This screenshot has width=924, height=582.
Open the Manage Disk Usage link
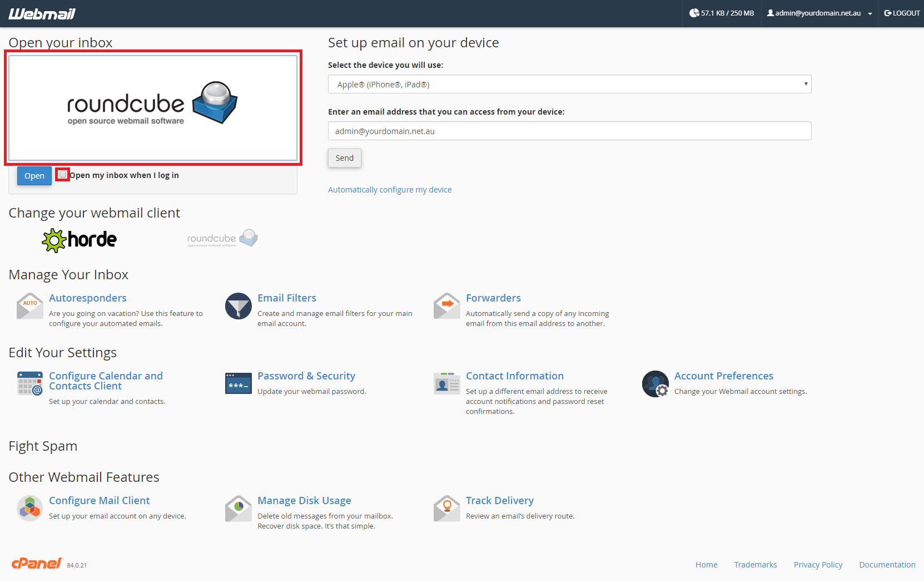pos(305,501)
